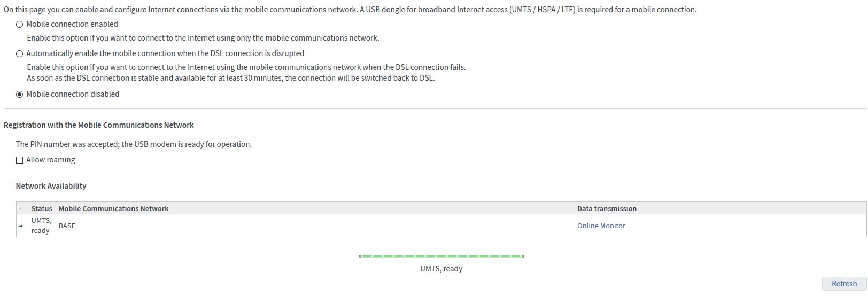Click the Data transmission column header
Screen dimensions: 868x303
607,209
